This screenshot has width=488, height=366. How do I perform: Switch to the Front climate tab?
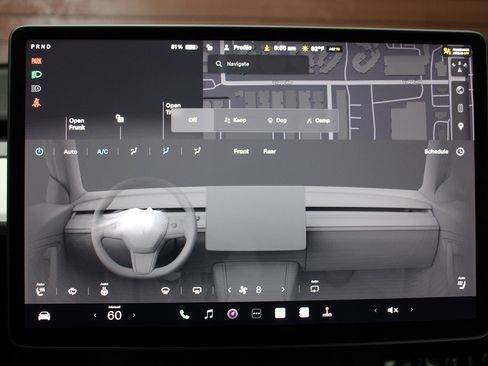click(241, 151)
